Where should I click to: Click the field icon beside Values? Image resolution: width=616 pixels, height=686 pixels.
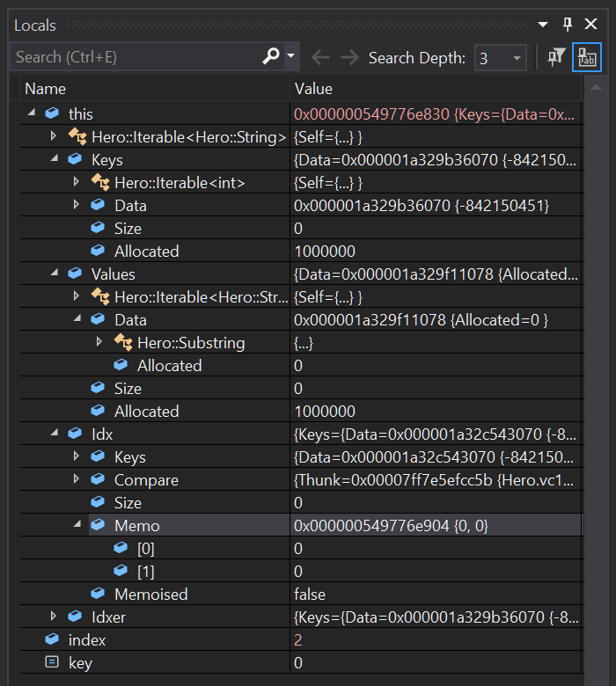click(x=75, y=274)
